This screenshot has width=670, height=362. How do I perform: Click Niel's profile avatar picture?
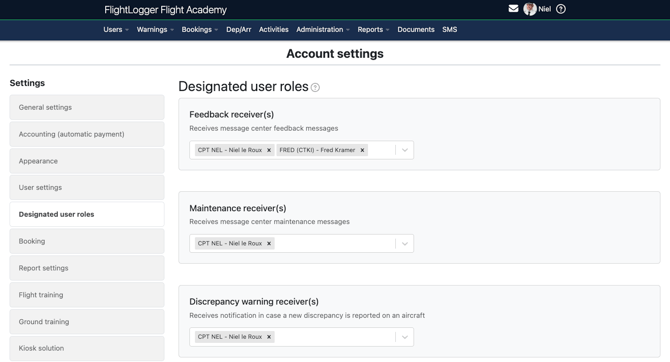(x=530, y=9)
